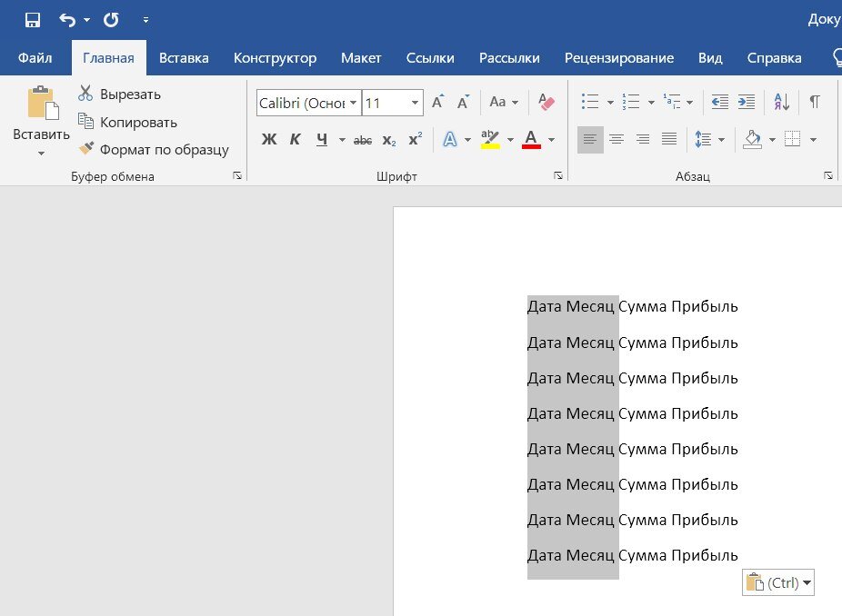Image resolution: width=842 pixels, height=616 pixels.
Task: Activate Формат по образцу format painter
Action: pos(154,149)
